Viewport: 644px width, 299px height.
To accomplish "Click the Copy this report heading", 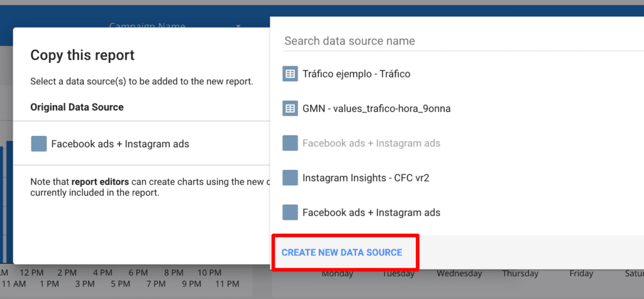I will (82, 55).
